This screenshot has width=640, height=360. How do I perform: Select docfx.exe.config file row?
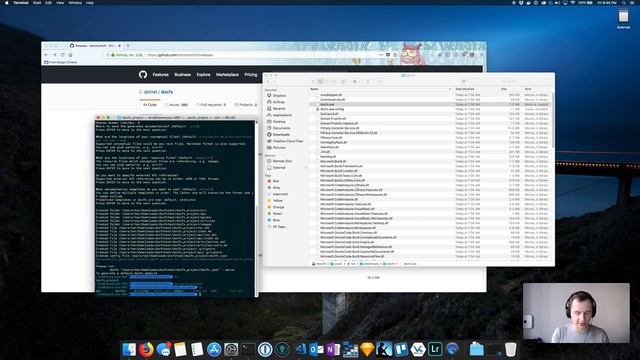(x=429, y=109)
